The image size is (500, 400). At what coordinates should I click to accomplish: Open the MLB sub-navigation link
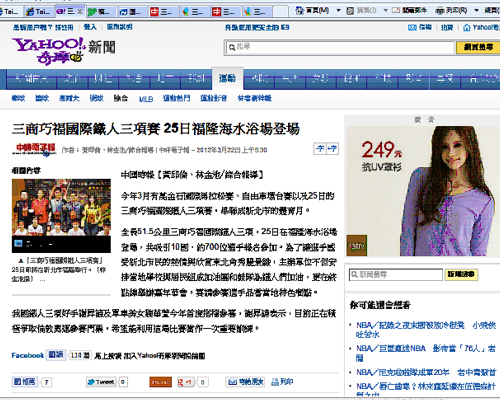tap(146, 99)
